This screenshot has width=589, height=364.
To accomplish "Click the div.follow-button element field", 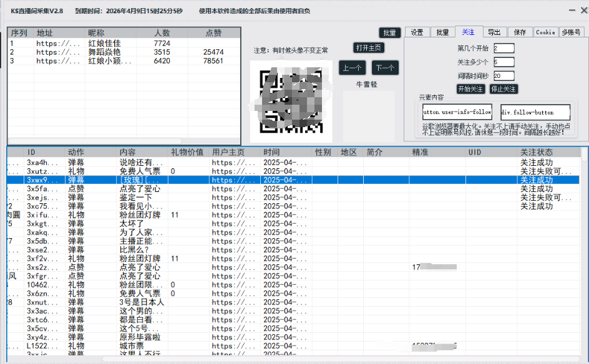I will click(x=535, y=112).
